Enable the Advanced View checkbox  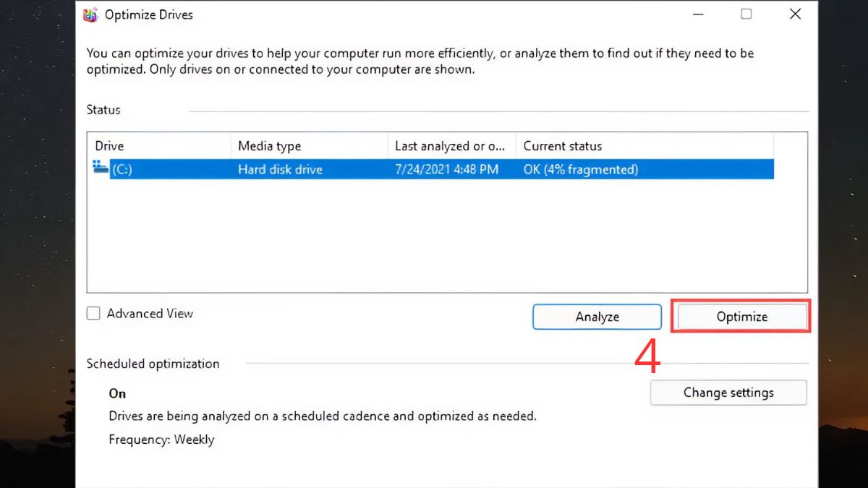click(x=93, y=314)
